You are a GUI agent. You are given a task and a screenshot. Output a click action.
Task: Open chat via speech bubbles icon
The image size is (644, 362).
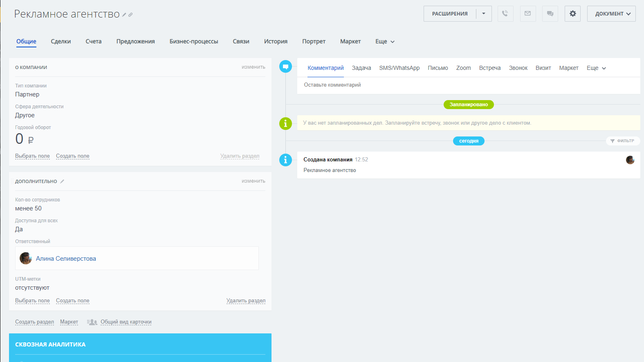(550, 13)
